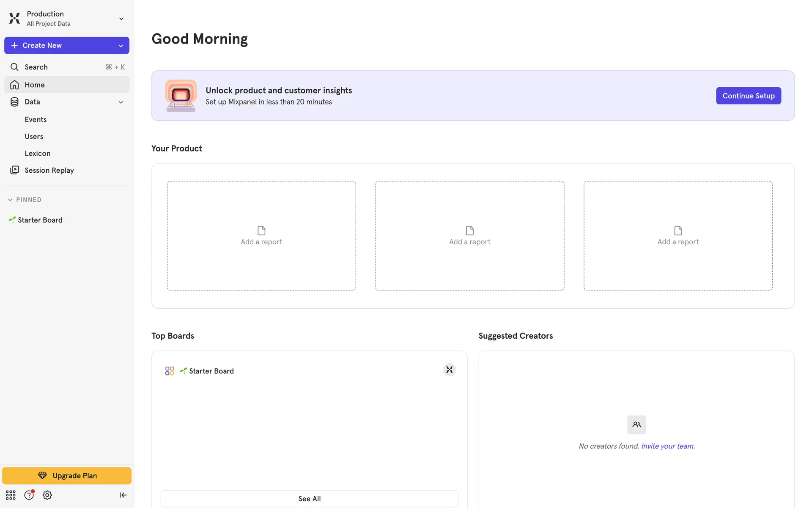
Task: Go to Events in the sidebar
Action: [x=36, y=119]
